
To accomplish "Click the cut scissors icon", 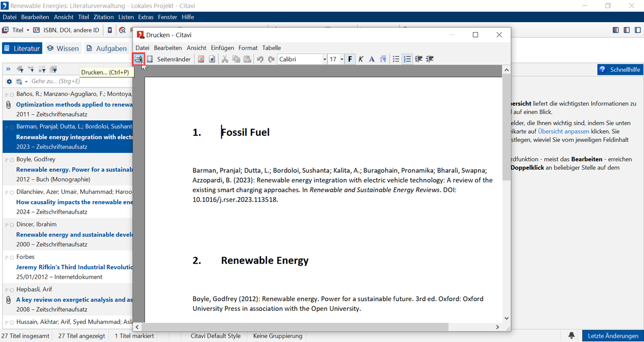I will tap(225, 59).
